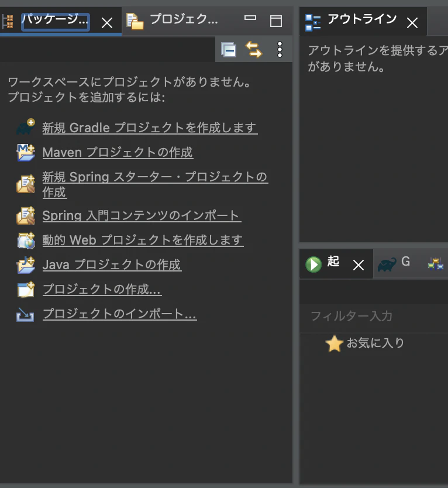The width and height of the screenshot is (448, 488).
Task: Select the パッケージ Explorer tab
Action: tap(56, 22)
